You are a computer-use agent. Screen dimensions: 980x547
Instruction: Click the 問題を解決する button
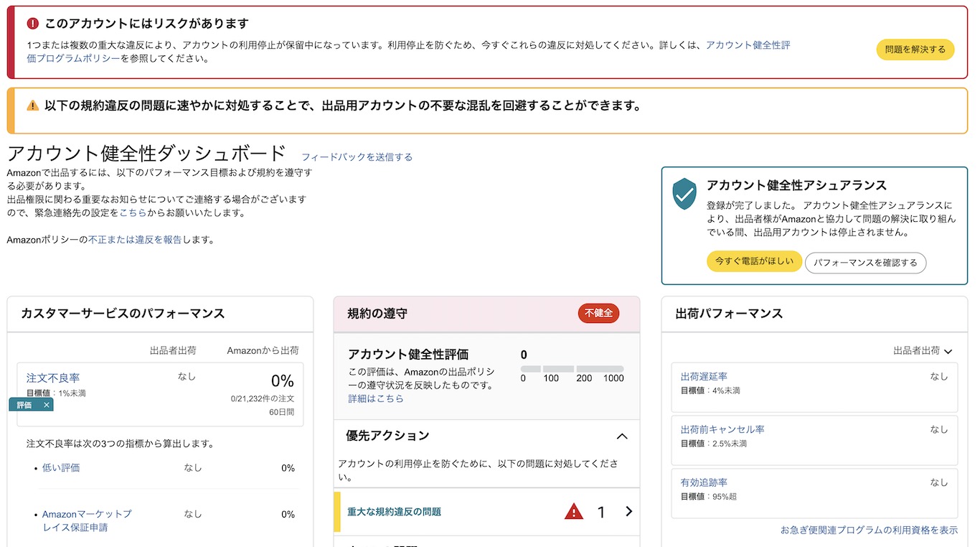pyautogui.click(x=915, y=50)
